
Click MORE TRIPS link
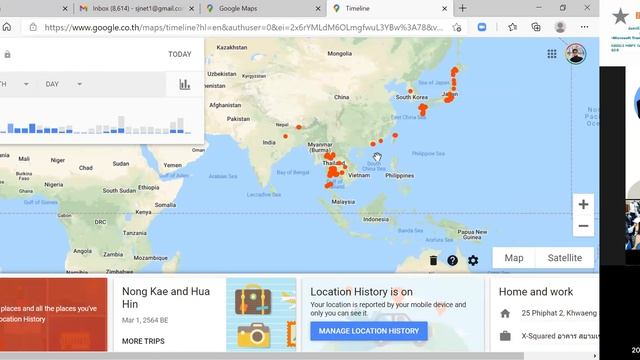143,341
